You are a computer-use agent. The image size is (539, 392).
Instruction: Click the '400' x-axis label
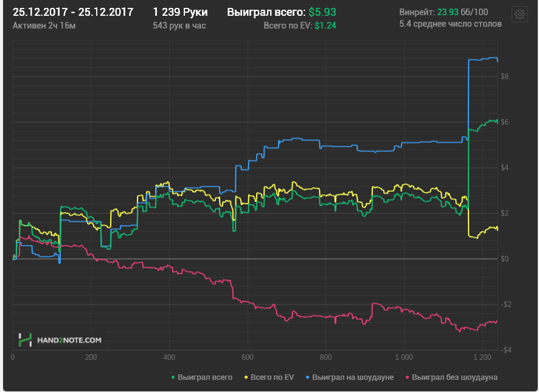(x=169, y=357)
